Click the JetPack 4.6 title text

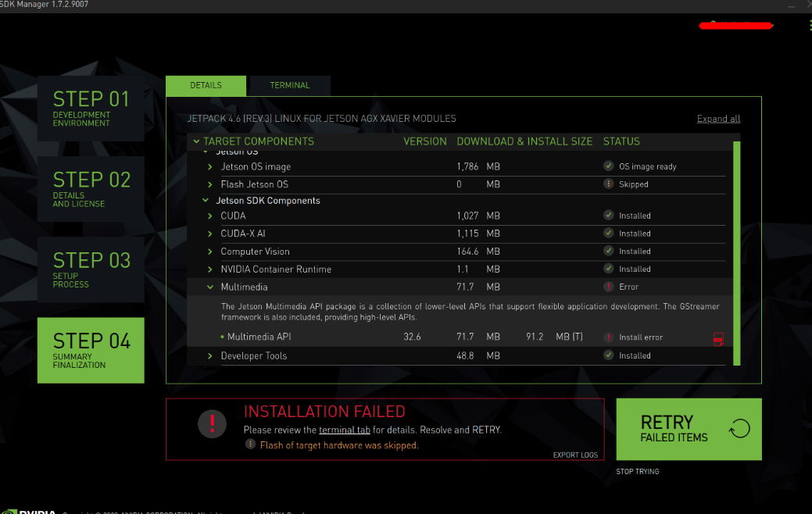(321, 119)
